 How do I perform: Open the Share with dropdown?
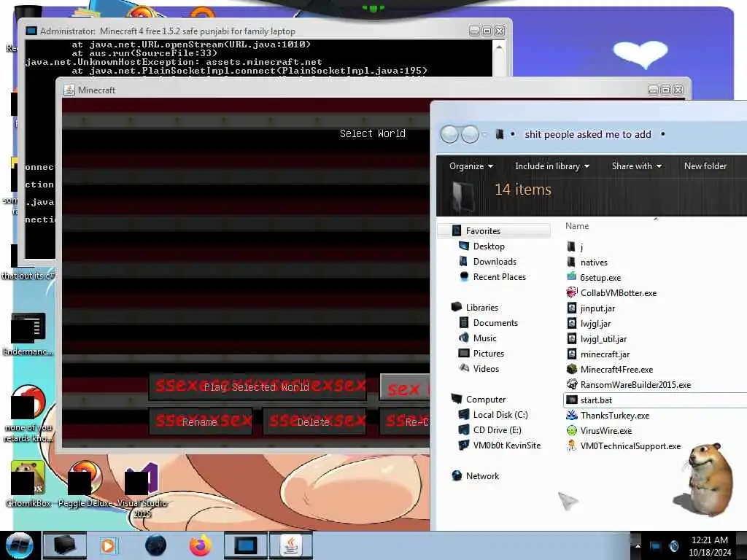(636, 166)
